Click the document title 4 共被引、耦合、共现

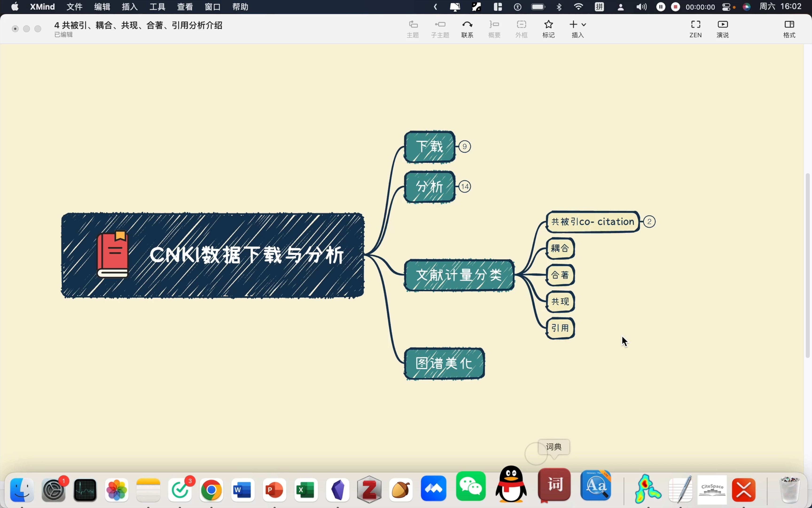pyautogui.click(x=138, y=25)
